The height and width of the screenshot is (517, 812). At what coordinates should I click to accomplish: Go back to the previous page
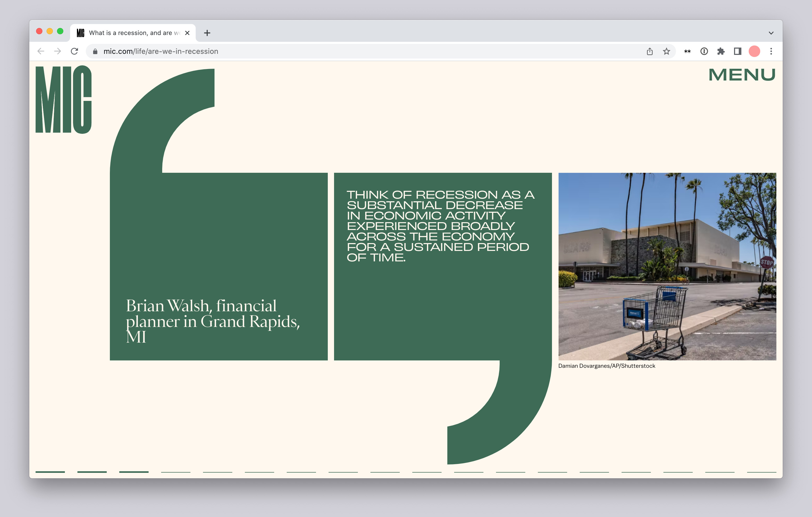(x=41, y=51)
